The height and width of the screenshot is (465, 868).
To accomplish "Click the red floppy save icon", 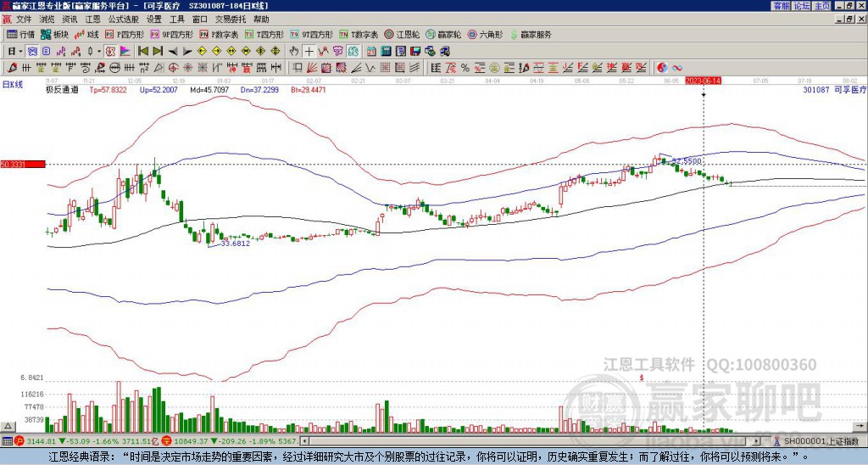I will (415, 51).
